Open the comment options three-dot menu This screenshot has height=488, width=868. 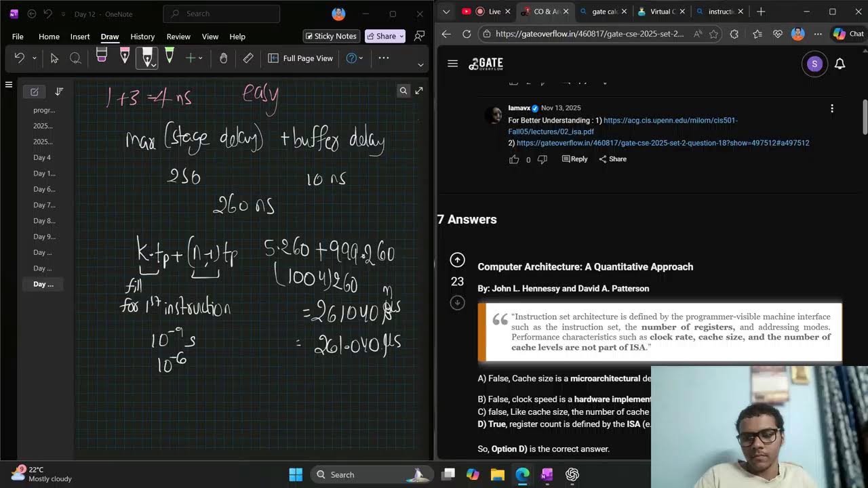coord(832,108)
